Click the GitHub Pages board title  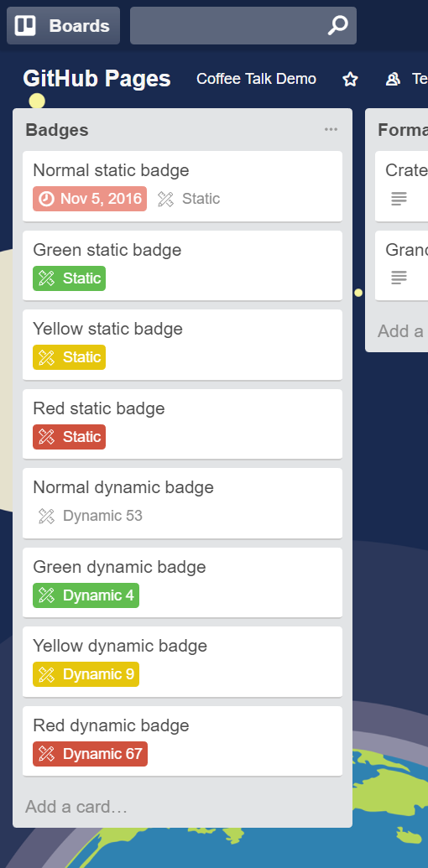tap(97, 79)
